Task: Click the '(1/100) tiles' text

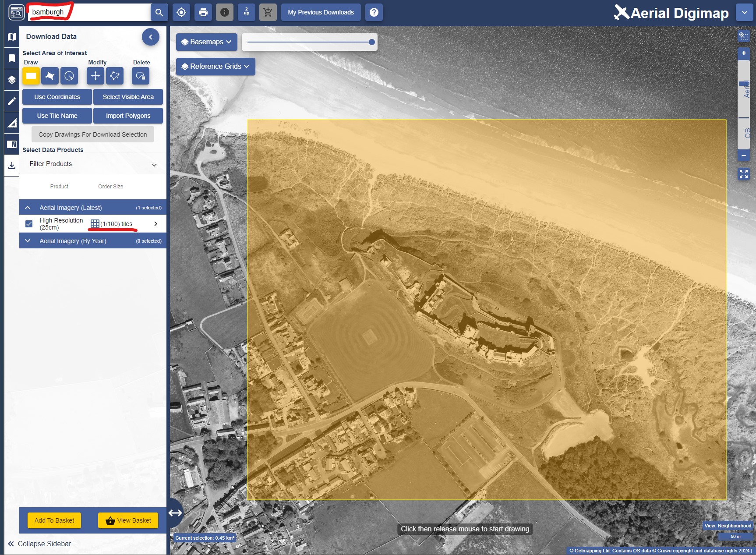Action: (117, 224)
